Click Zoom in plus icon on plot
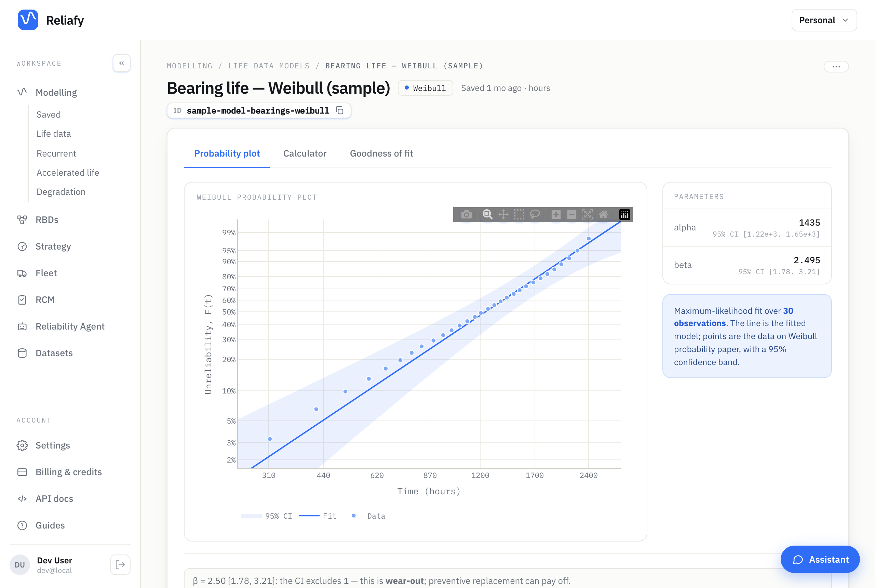 tap(556, 214)
